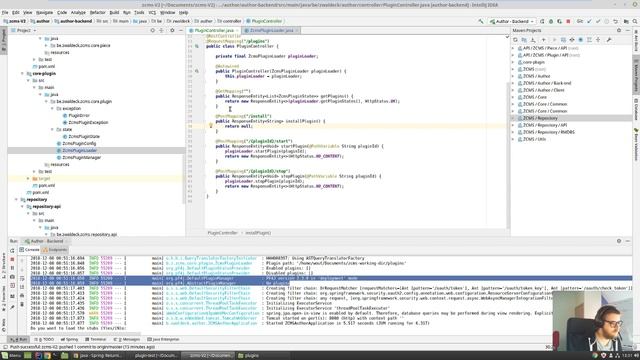The height and width of the screenshot is (360, 640).
Task: Open the Spring tool window
Action: click(69, 340)
